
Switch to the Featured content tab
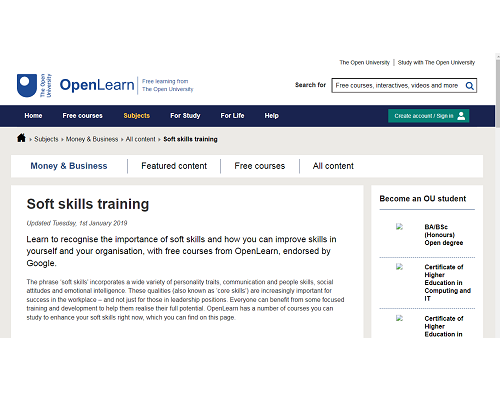pyautogui.click(x=174, y=166)
